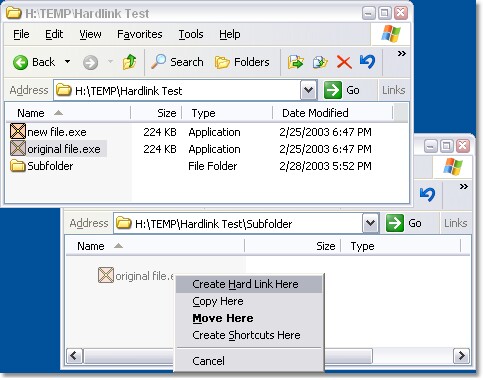Viewport: 483px width, 380px height.
Task: Click Go in the Hardlink Test window
Action: click(x=342, y=90)
